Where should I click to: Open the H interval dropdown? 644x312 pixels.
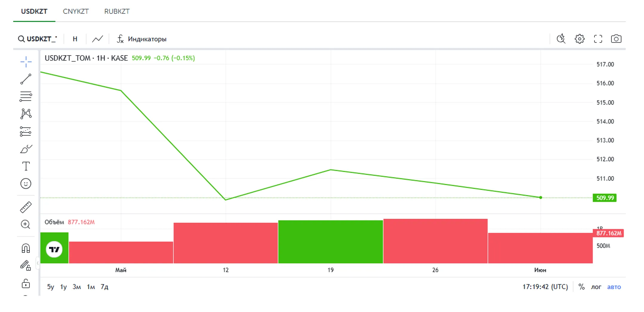75,39
